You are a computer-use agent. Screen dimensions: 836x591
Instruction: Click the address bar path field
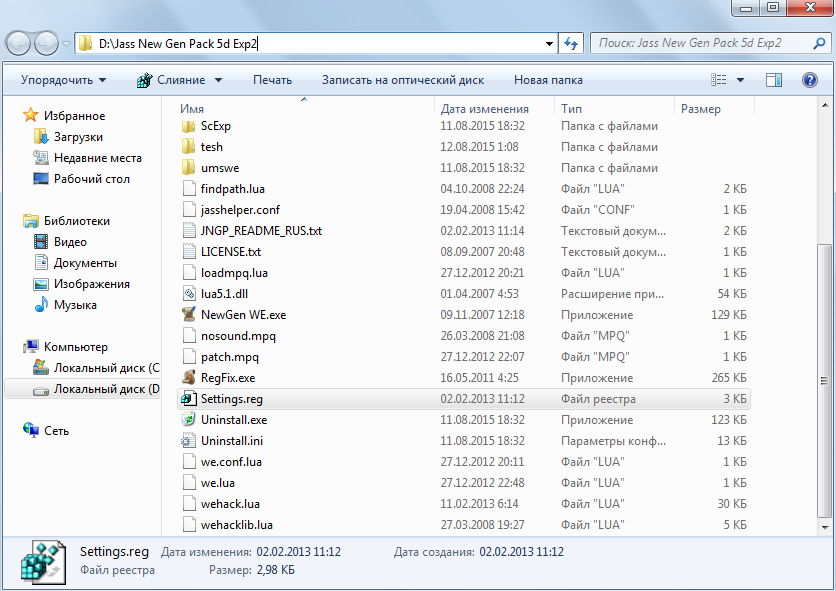pos(309,44)
